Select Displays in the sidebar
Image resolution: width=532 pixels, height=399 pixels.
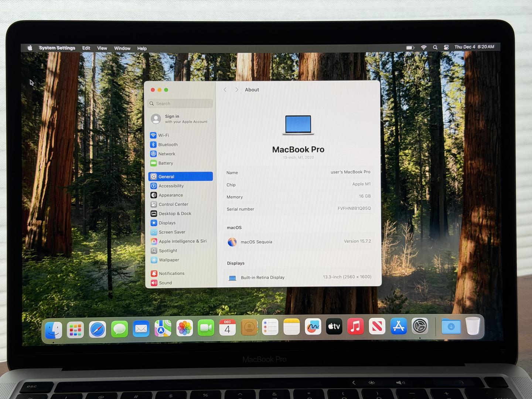tap(167, 223)
